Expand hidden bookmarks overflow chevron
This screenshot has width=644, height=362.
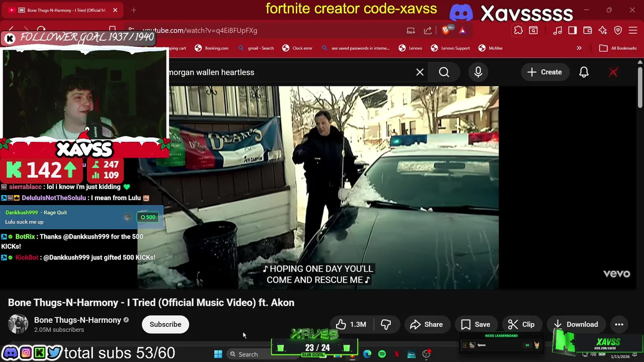[x=579, y=48]
